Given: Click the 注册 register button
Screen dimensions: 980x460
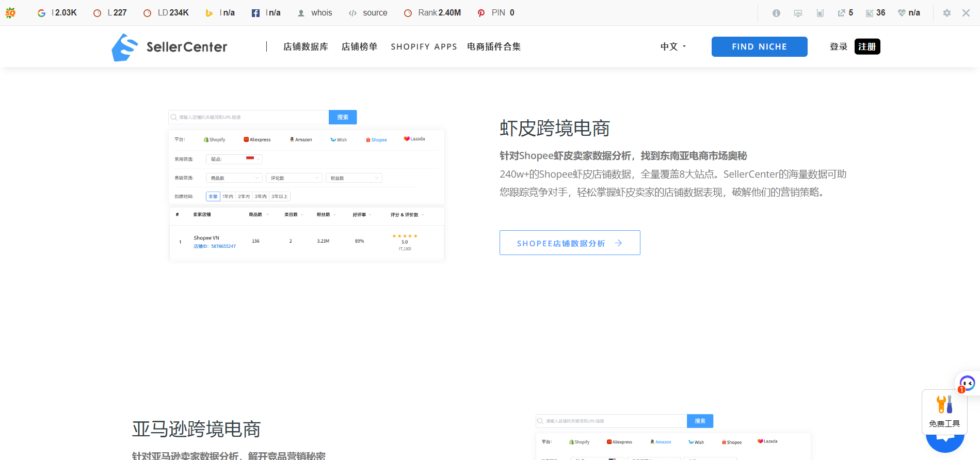Looking at the screenshot, I should click(867, 47).
